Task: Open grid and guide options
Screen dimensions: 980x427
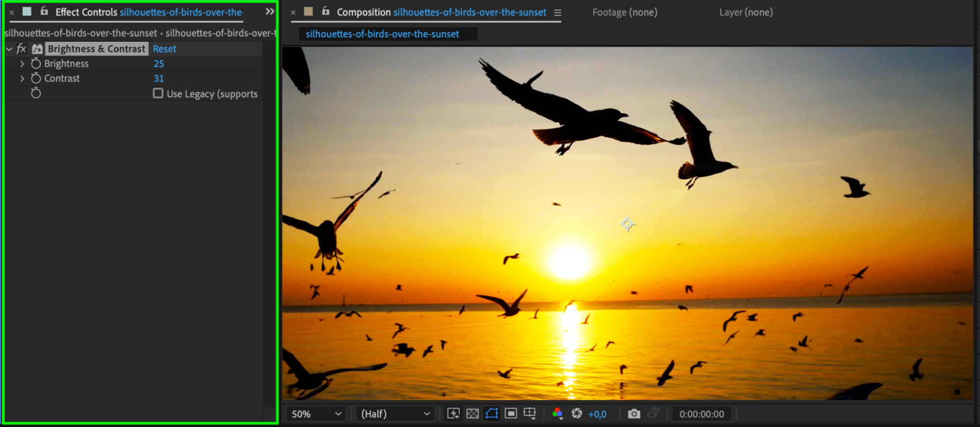Action: (530, 413)
